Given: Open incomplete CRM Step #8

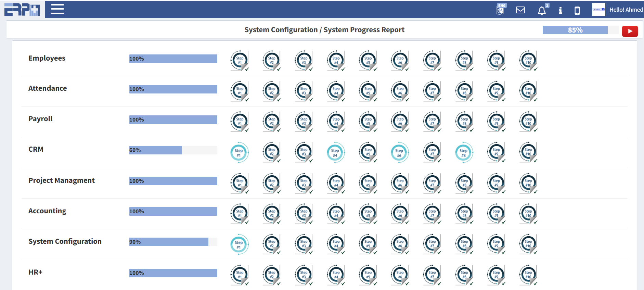Looking at the screenshot, I should pyautogui.click(x=464, y=152).
